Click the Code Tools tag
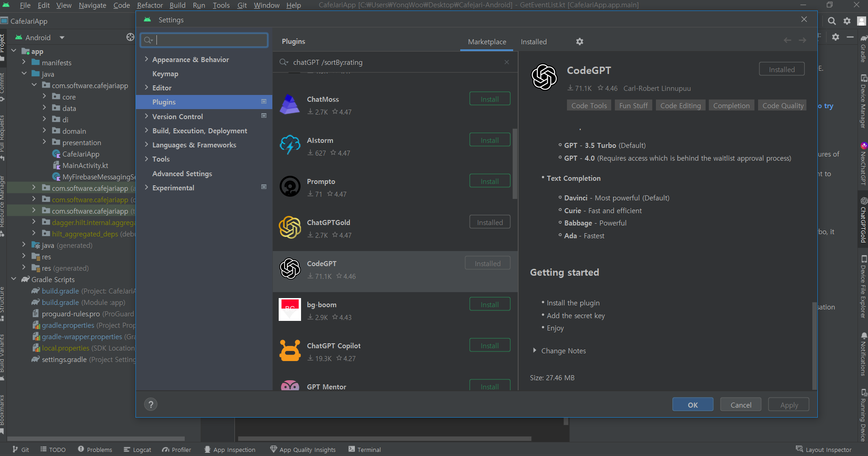 [589, 105]
